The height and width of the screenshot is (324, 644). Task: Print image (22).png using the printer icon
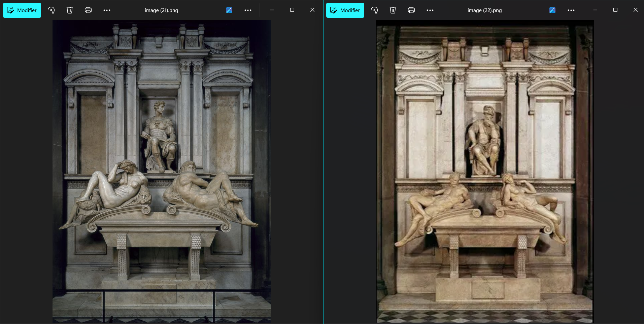(411, 10)
